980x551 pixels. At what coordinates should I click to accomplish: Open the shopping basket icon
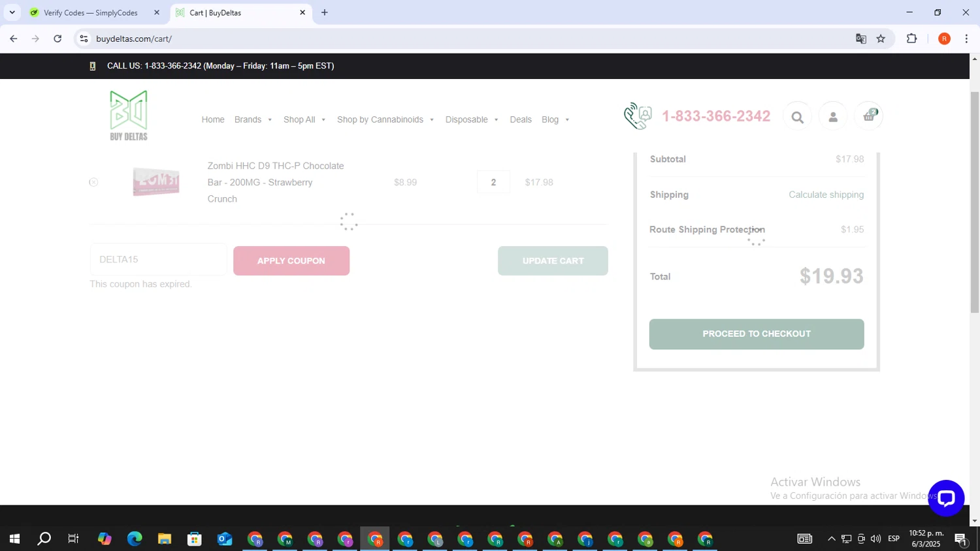click(869, 116)
